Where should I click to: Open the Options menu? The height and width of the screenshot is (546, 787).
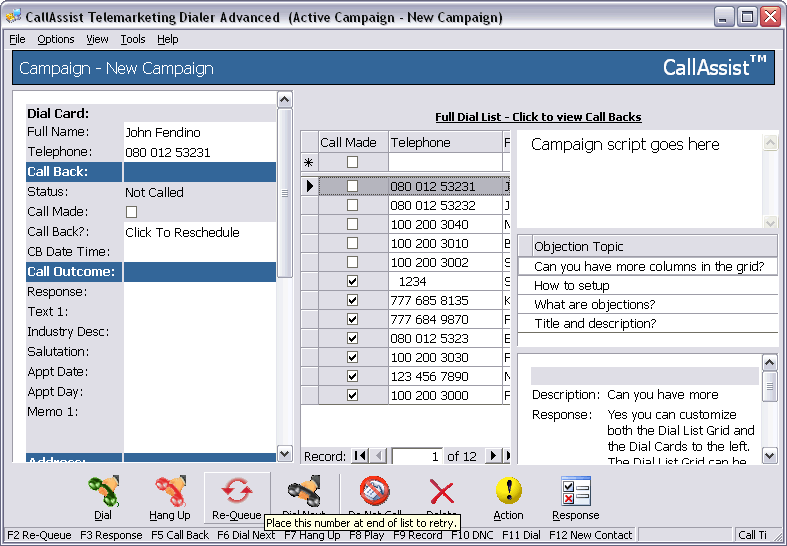point(56,39)
